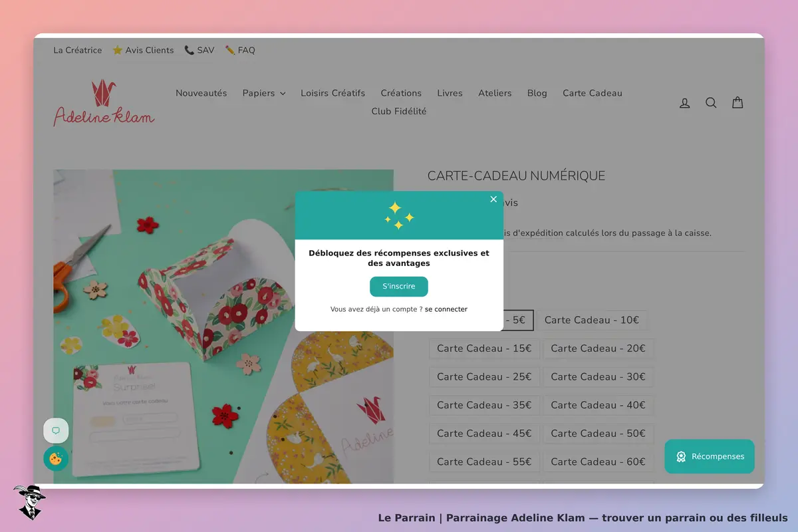Select Carte Cadeau - 15€ option
This screenshot has height=532, width=798.
[484, 348]
